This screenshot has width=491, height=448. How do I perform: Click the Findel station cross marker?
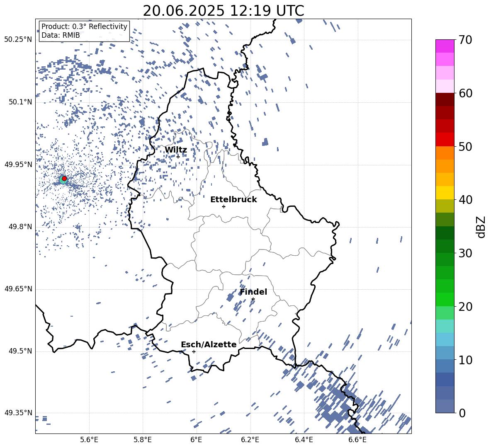click(x=253, y=299)
